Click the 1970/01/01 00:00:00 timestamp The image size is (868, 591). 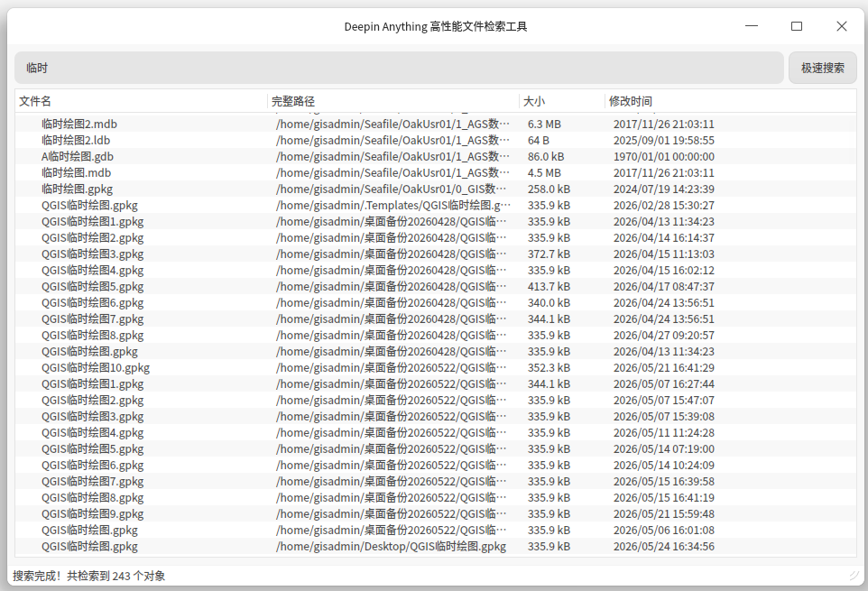pyautogui.click(x=664, y=157)
